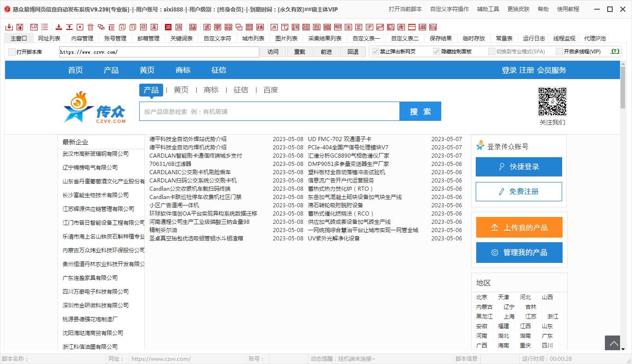The height and width of the screenshot is (364, 632).
Task: Click the 已 toolbar icon
Action: tap(143, 27)
